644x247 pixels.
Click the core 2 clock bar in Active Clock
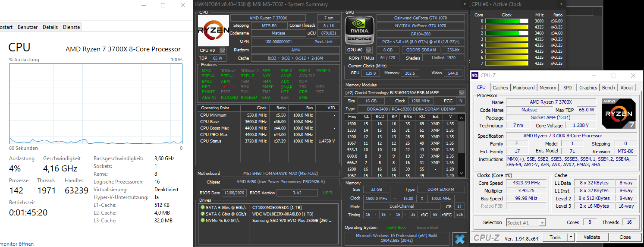click(x=506, y=33)
